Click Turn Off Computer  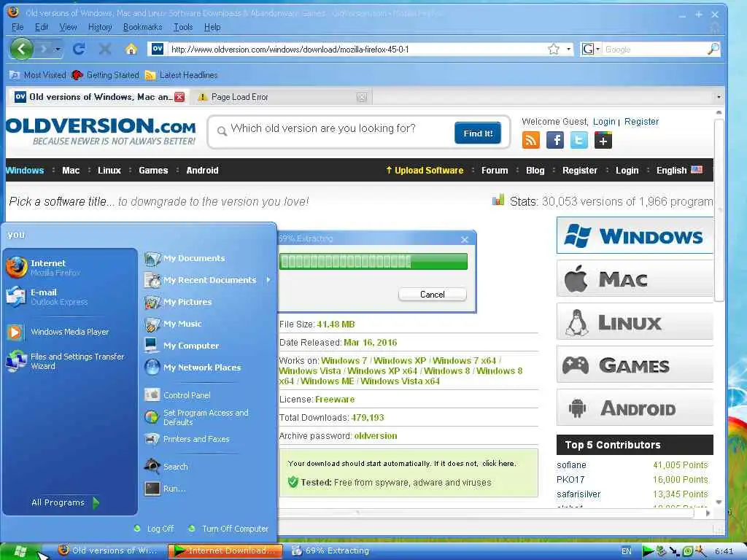pos(228,529)
